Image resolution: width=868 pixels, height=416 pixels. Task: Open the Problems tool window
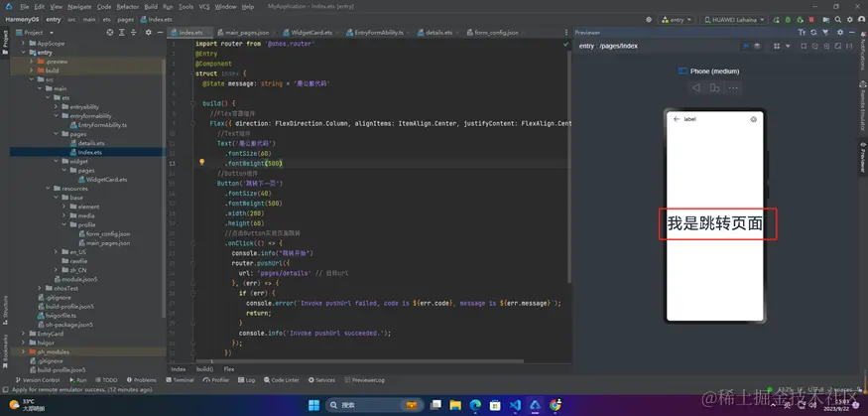pyautogui.click(x=142, y=380)
